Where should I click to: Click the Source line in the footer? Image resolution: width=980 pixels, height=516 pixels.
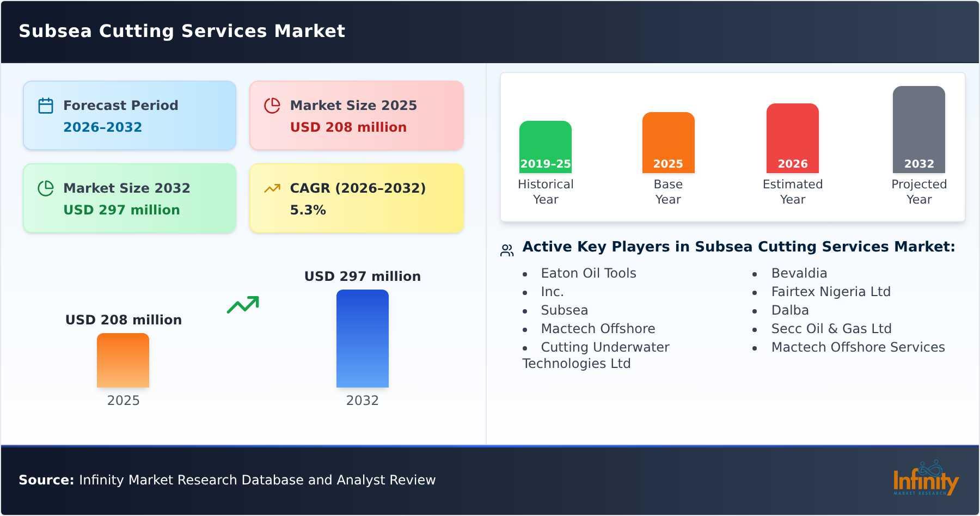(227, 480)
